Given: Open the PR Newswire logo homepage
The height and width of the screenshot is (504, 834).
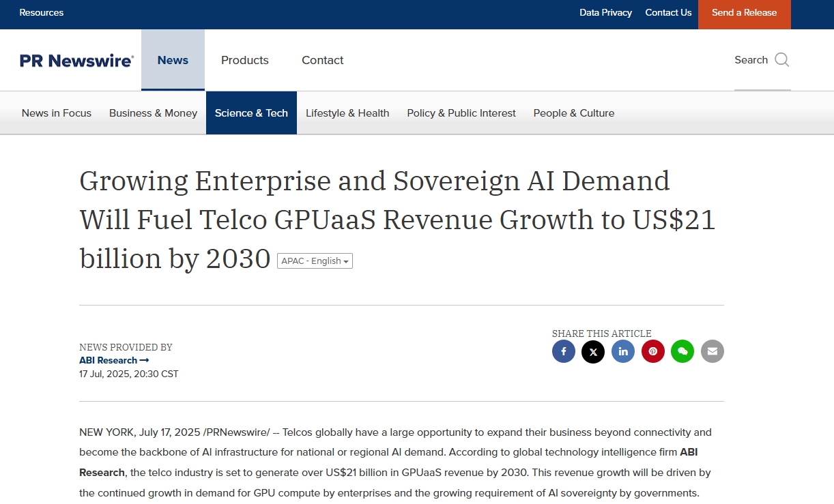Looking at the screenshot, I should pyautogui.click(x=76, y=61).
